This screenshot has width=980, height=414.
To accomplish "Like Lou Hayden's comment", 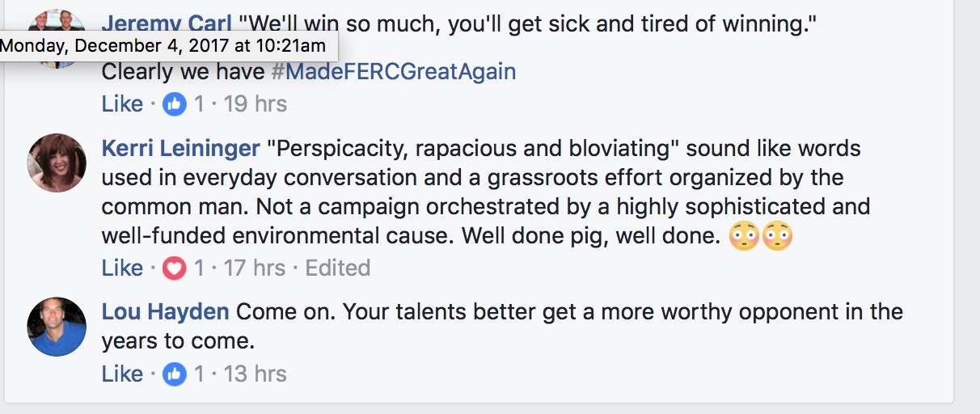I will point(122,374).
